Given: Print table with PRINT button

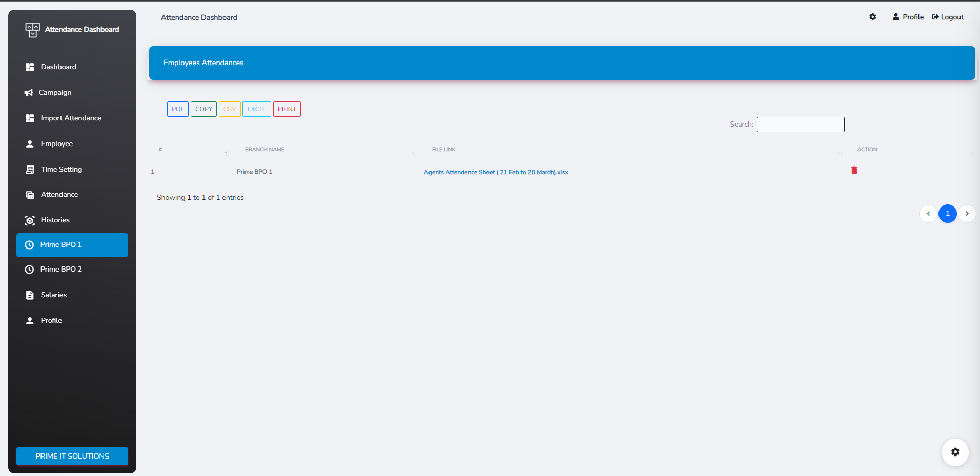Looking at the screenshot, I should pos(287,109).
